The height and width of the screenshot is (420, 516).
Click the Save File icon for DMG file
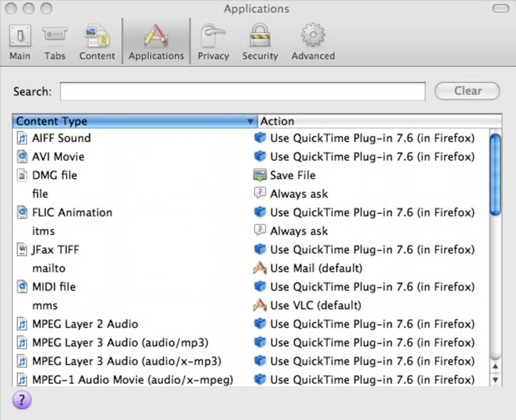[x=260, y=175]
